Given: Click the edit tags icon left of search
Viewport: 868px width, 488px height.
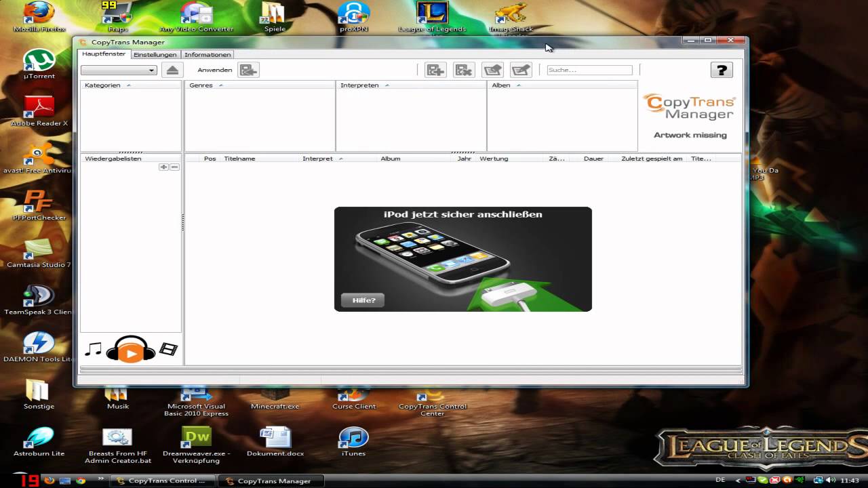Looking at the screenshot, I should tap(521, 70).
